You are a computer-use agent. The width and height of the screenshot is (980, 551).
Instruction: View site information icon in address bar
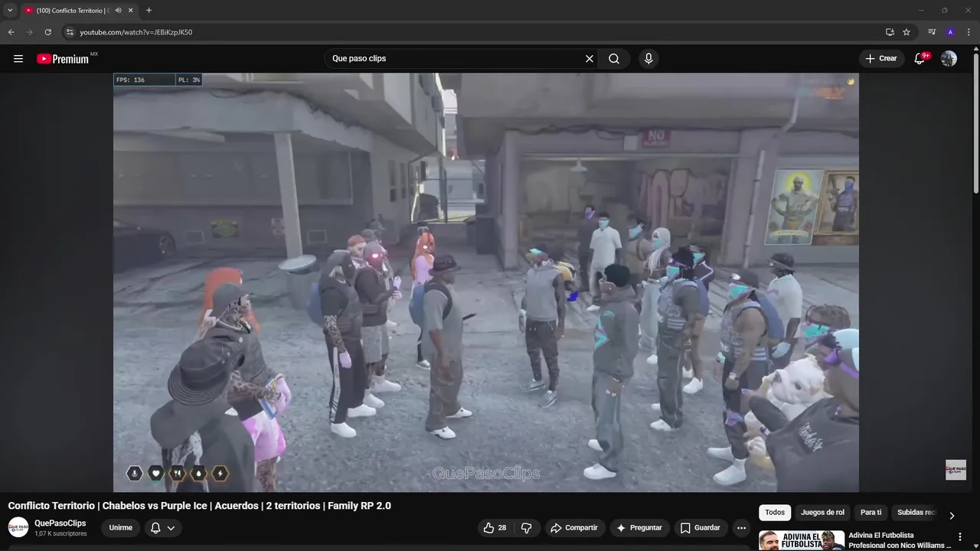70,32
